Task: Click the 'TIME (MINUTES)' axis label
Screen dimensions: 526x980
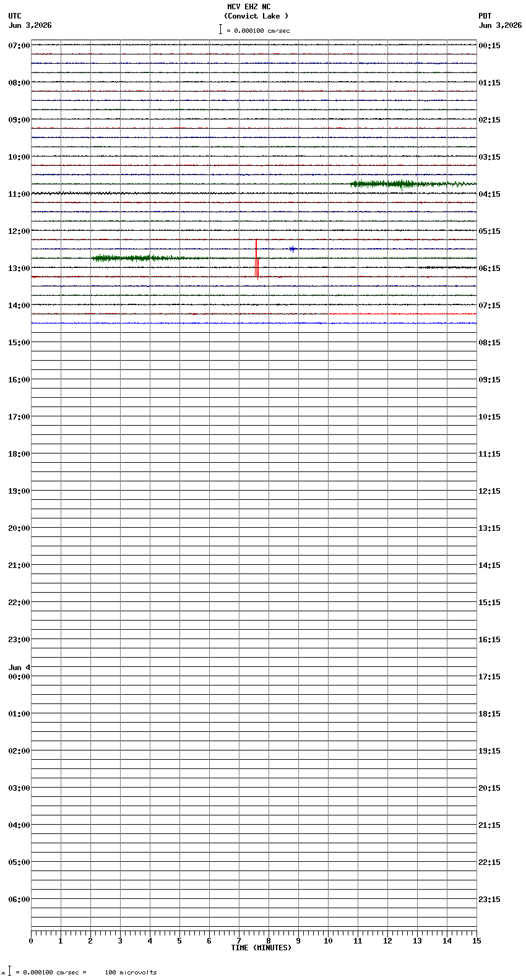Action: point(261,948)
